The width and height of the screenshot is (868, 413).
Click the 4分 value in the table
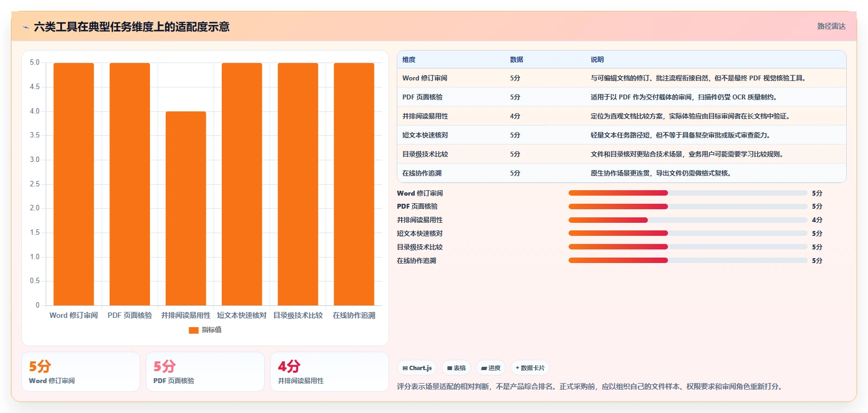pyautogui.click(x=515, y=116)
